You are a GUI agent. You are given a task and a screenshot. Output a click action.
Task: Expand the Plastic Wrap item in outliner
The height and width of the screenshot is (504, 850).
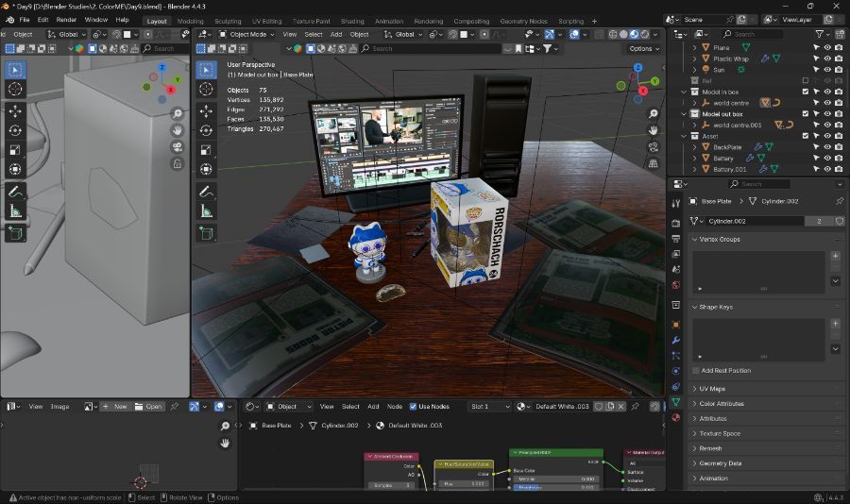694,59
